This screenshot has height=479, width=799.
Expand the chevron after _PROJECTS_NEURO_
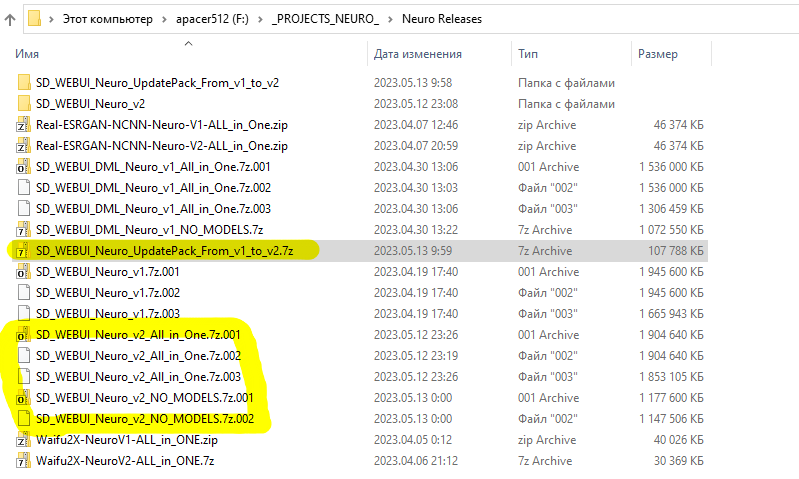(390, 19)
